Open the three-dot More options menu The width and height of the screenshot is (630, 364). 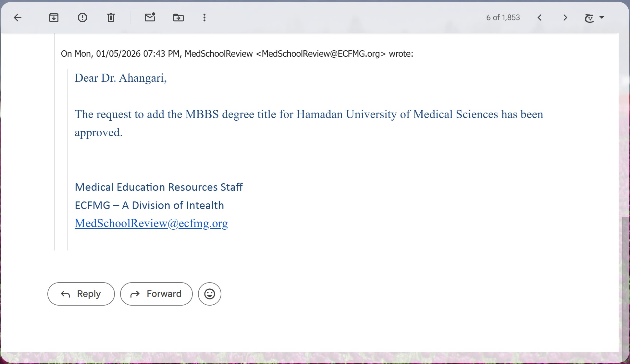[204, 18]
